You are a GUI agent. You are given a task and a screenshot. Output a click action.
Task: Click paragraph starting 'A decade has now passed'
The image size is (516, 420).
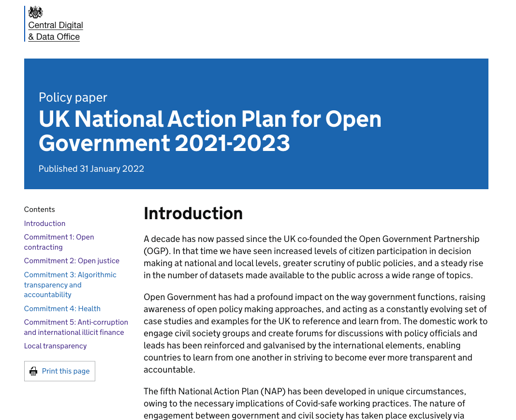[313, 257]
